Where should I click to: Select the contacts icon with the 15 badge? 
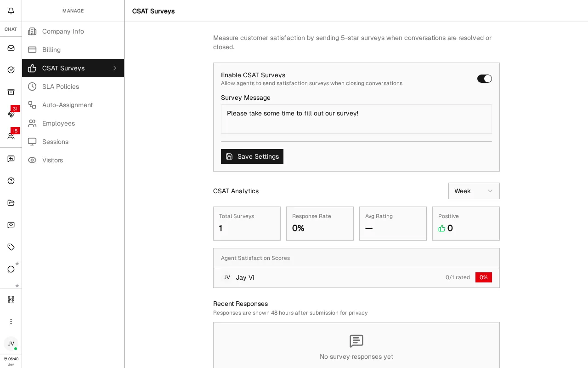pyautogui.click(x=11, y=136)
